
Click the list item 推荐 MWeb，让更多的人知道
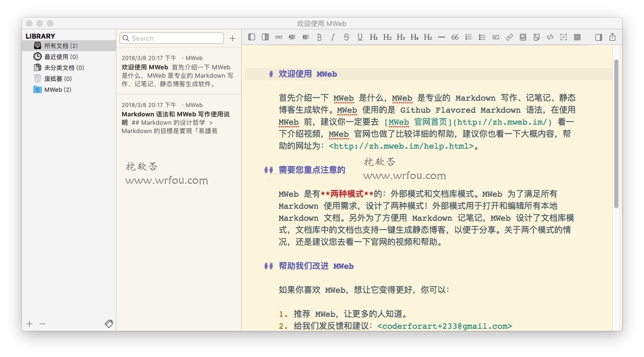[x=350, y=314]
